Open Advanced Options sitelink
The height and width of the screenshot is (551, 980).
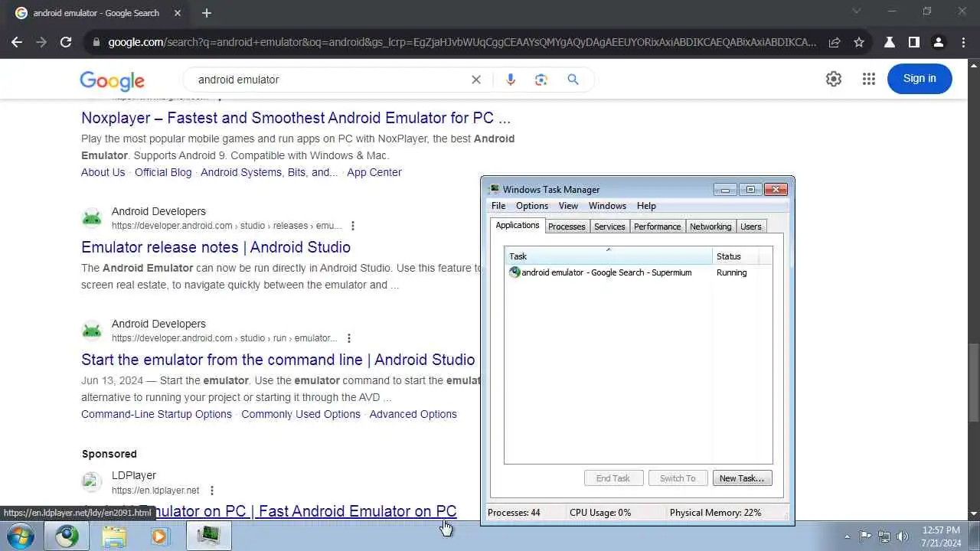pos(413,414)
